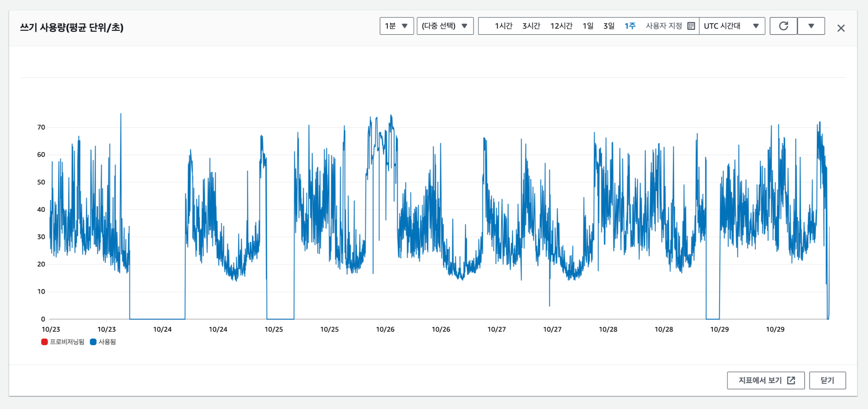The image size is (868, 409).
Task: Switch to the 12시간 time range
Action: click(561, 26)
